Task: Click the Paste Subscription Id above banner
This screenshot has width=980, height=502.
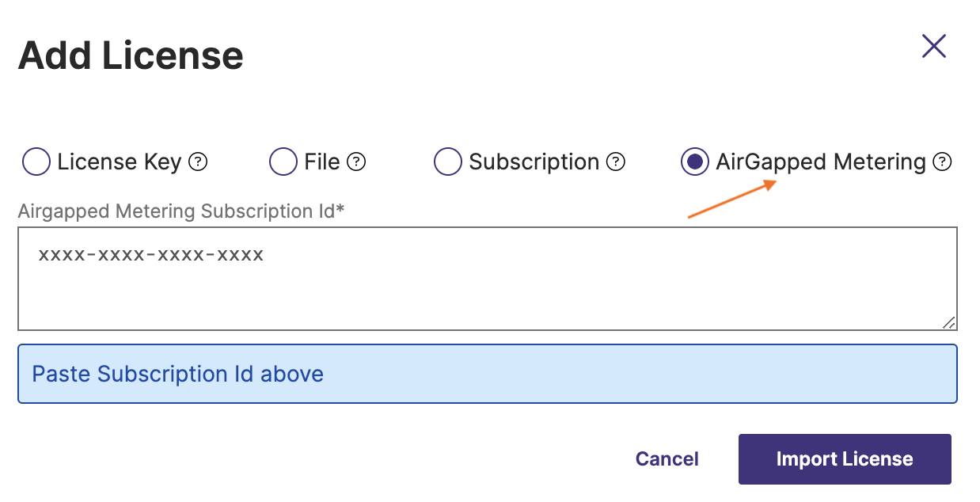Action: 487,374
